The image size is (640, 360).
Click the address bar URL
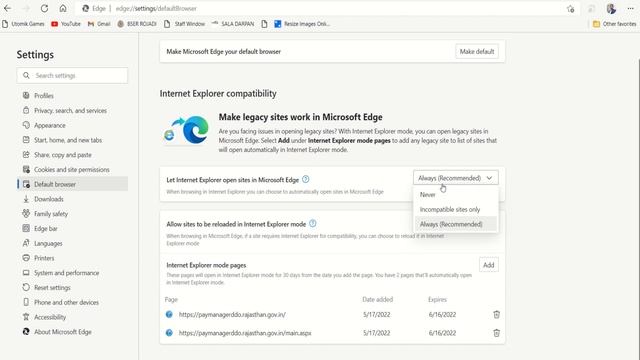click(x=156, y=9)
